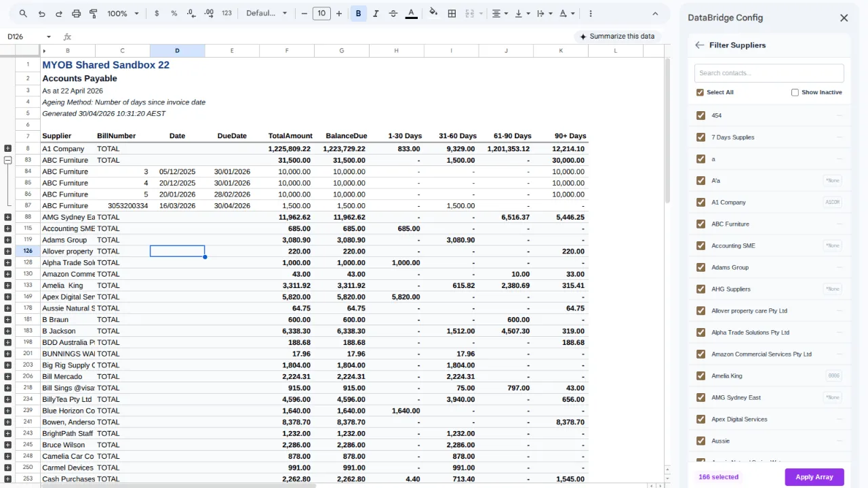Screen dimensions: 868x488
Task: Uncheck Amelia King supplier checkbox
Action: tap(701, 376)
